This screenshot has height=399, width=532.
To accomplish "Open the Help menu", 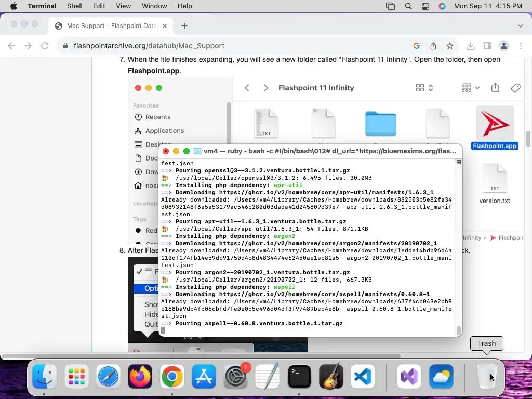I will (x=184, y=6).
